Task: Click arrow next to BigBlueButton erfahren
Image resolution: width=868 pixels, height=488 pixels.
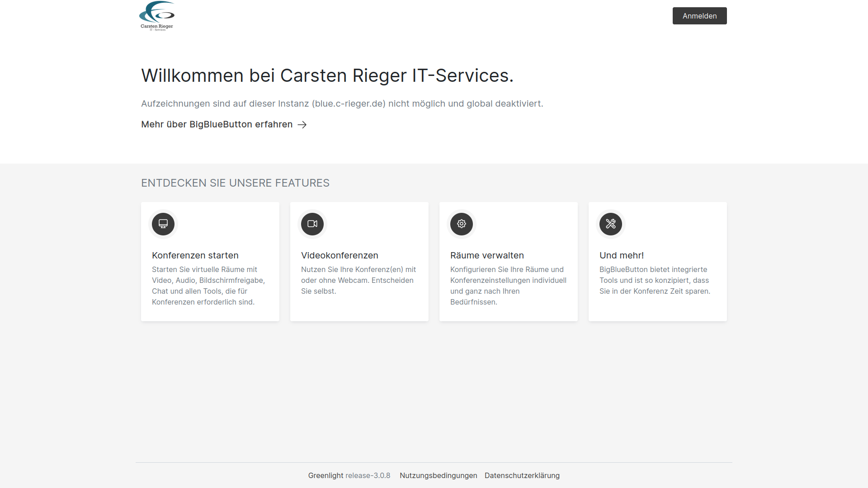Action: (302, 125)
